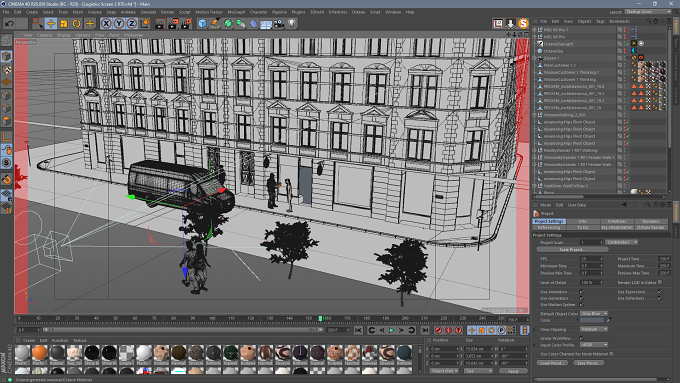Viewport: 680px width, 383px height.
Task: Click the Spline Pen tool icon
Action: [215, 23]
